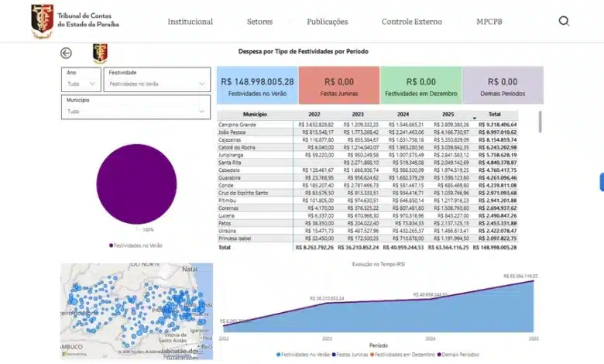Click the back arrow icon

click(66, 53)
